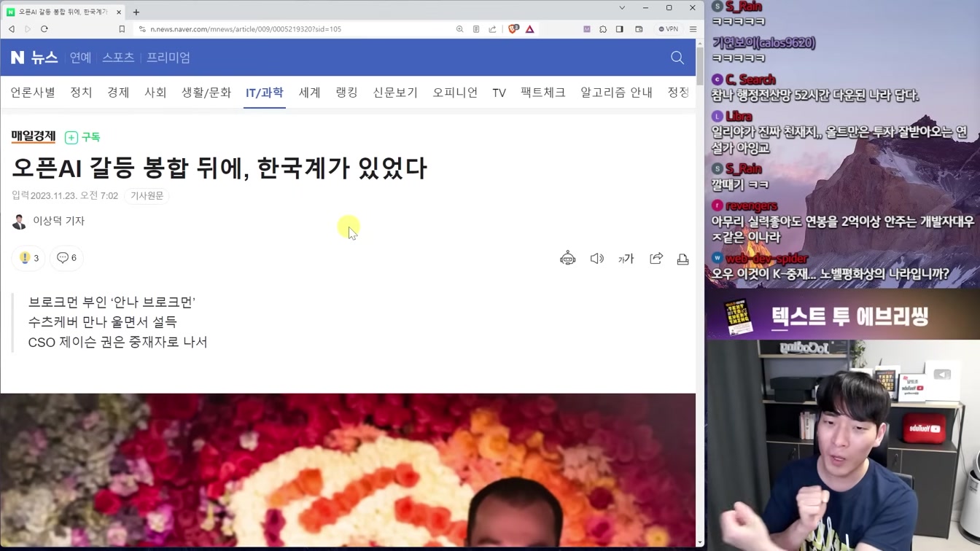Open 프리미엄 in the header
The width and height of the screenshot is (980, 551).
point(168,58)
